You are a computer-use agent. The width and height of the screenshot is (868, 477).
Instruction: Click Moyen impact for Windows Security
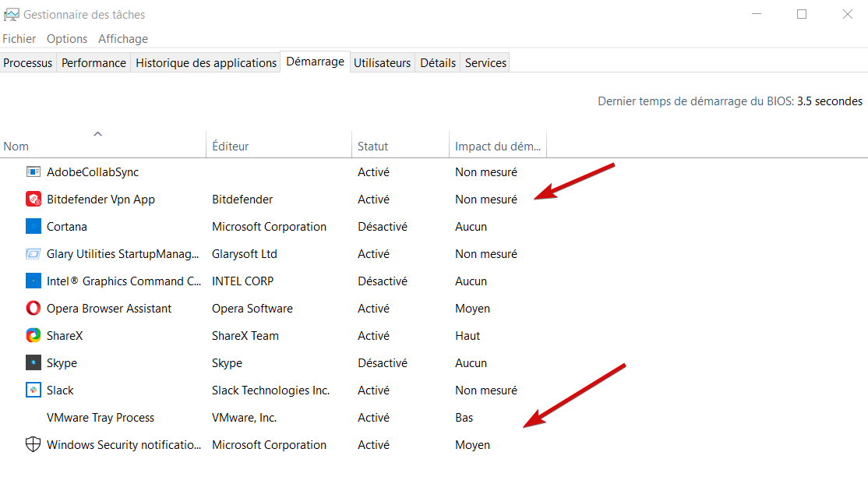point(472,444)
